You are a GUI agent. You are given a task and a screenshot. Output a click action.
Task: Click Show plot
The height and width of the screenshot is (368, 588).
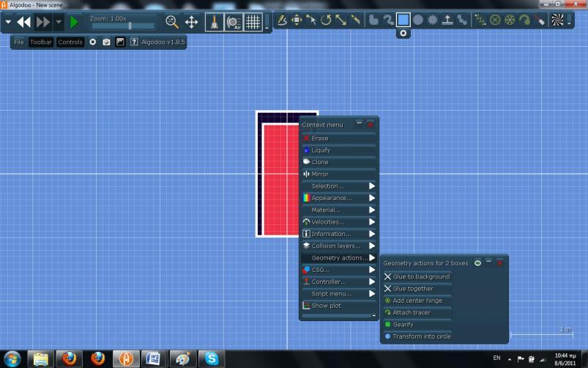[x=338, y=306]
